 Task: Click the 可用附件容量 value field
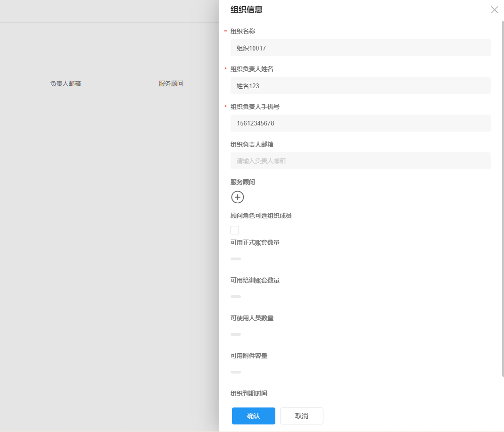click(236, 372)
